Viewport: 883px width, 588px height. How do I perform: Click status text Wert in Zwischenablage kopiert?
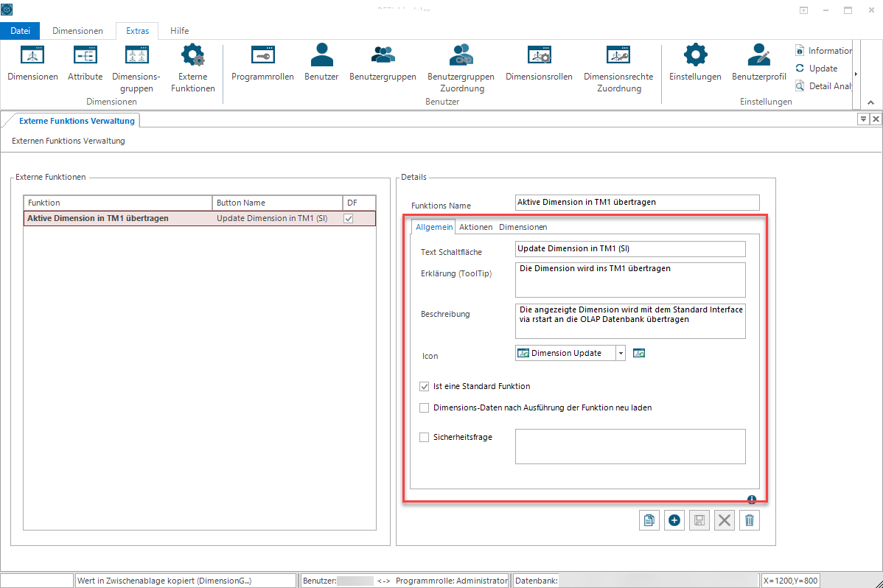186,581
